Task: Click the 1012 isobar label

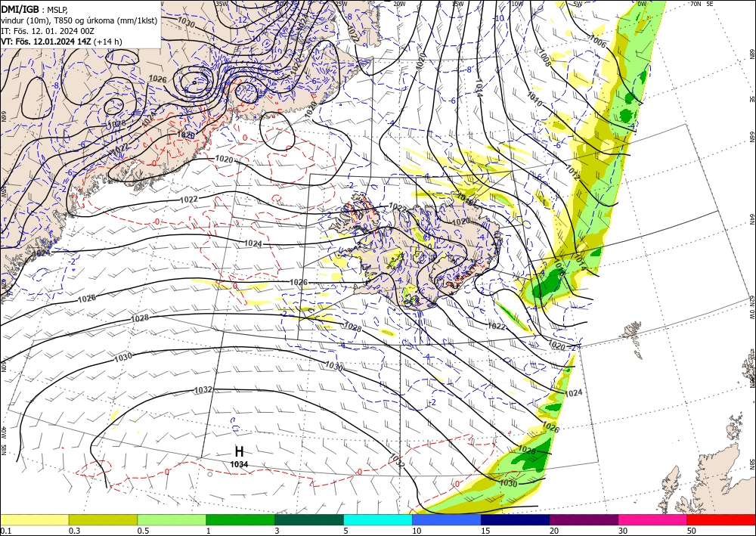Action: pos(572,173)
